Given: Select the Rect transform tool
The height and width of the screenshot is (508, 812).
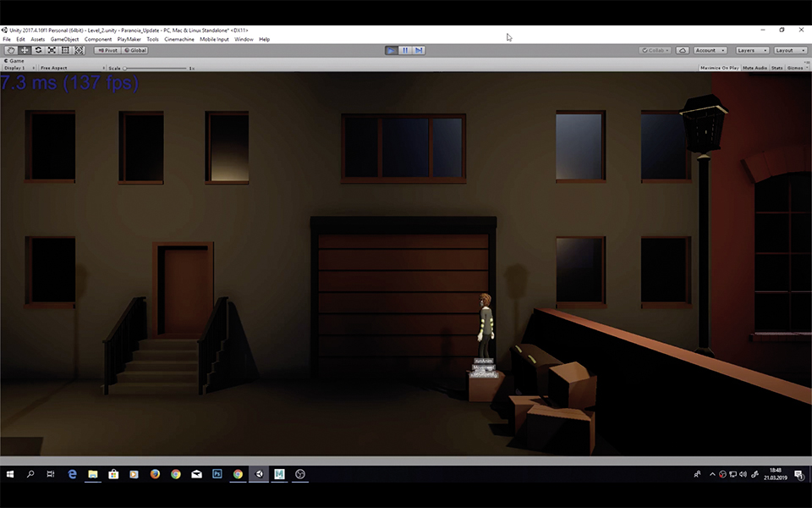Looking at the screenshot, I should (x=66, y=50).
